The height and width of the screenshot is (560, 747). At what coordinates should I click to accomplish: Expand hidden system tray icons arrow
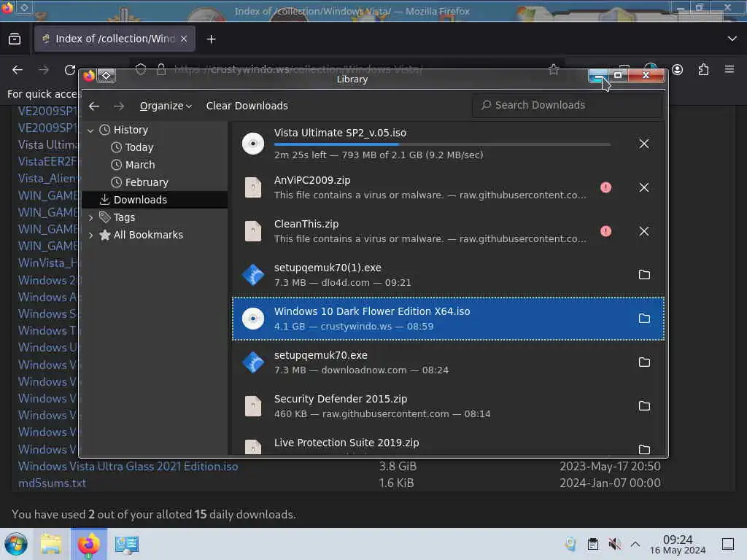pyautogui.click(x=635, y=544)
